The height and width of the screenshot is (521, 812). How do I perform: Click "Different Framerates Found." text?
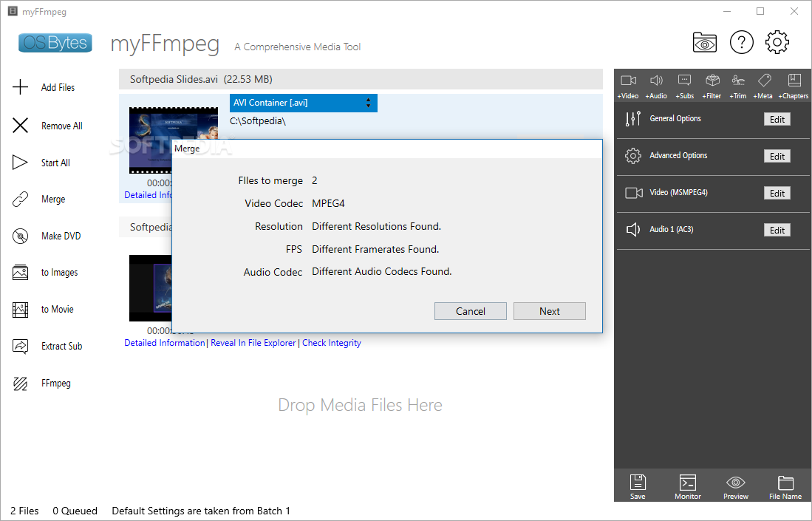(375, 249)
